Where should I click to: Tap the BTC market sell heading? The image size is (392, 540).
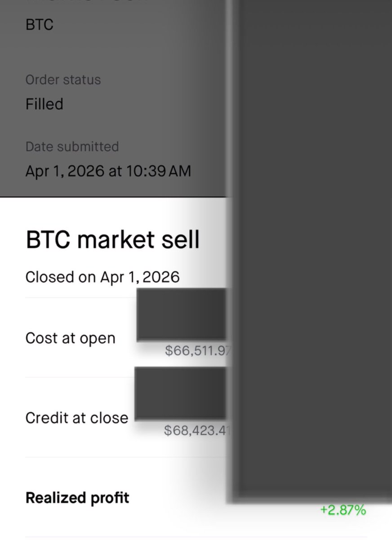coord(112,239)
